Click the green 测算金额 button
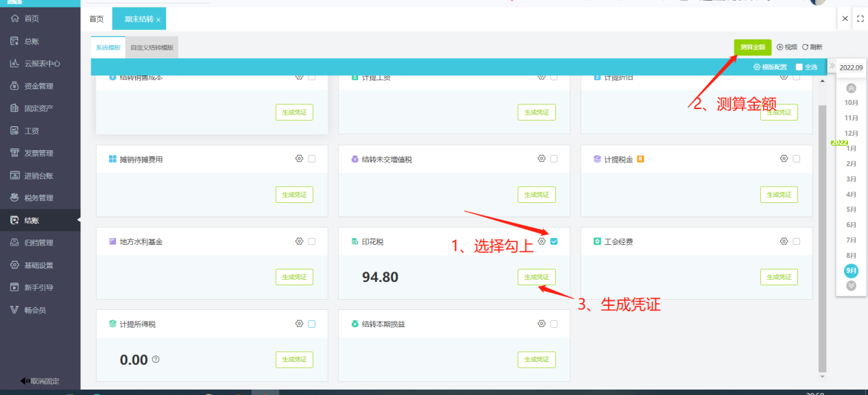 coord(752,47)
